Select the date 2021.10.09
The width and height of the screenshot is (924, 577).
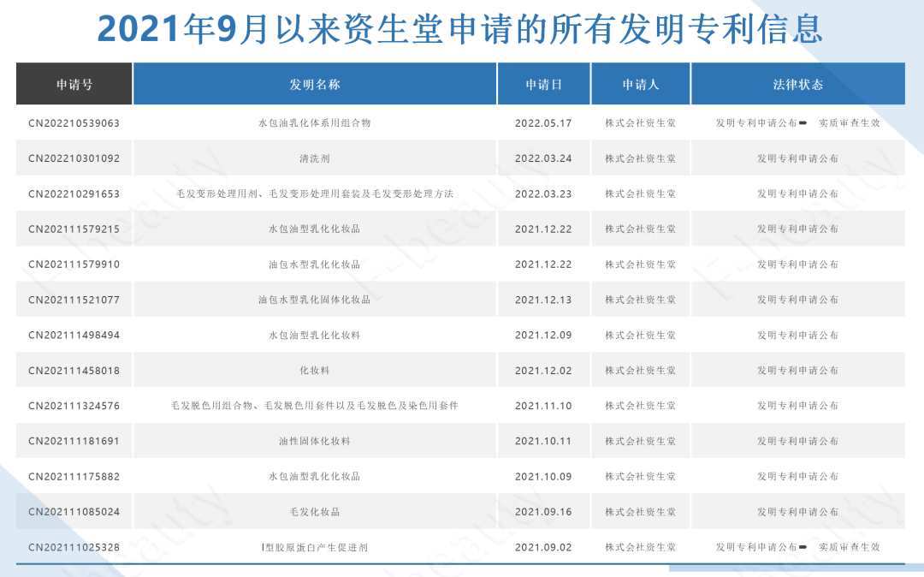[x=543, y=477]
